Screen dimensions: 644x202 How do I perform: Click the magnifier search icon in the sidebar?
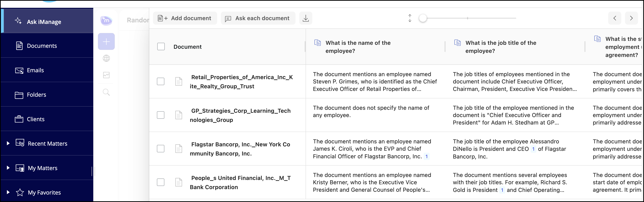click(106, 92)
